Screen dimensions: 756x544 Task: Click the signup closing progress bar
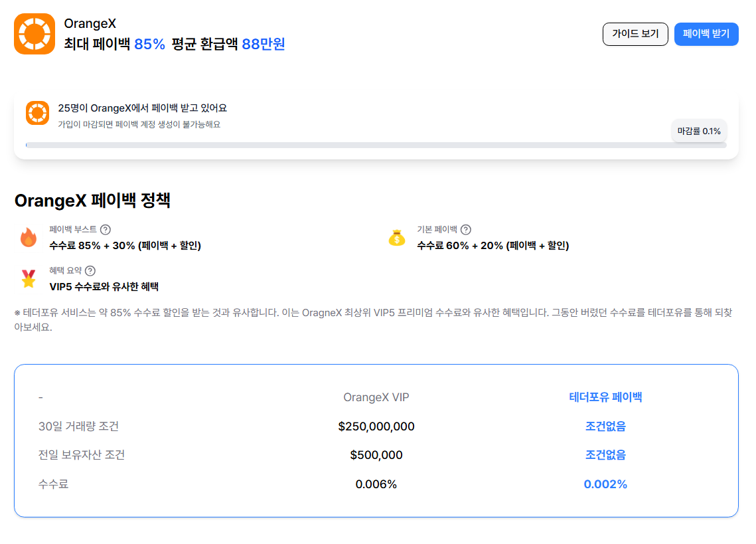(376, 145)
